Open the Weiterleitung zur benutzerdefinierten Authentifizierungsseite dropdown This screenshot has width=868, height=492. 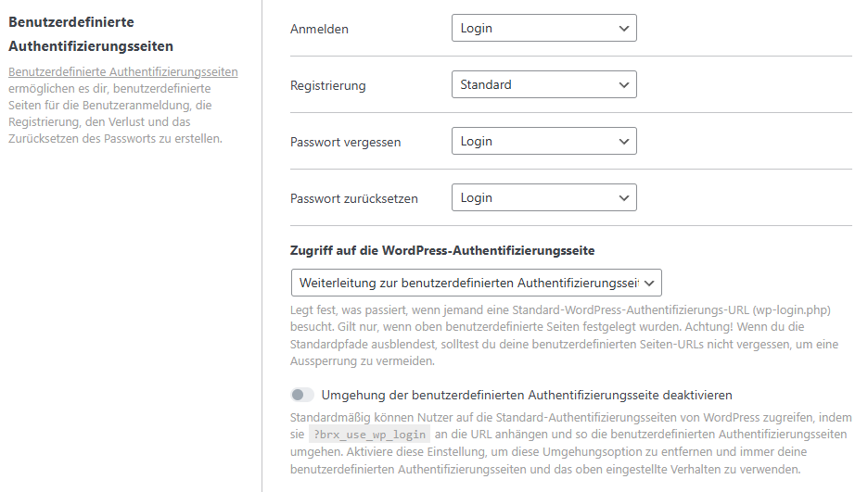tap(468, 283)
